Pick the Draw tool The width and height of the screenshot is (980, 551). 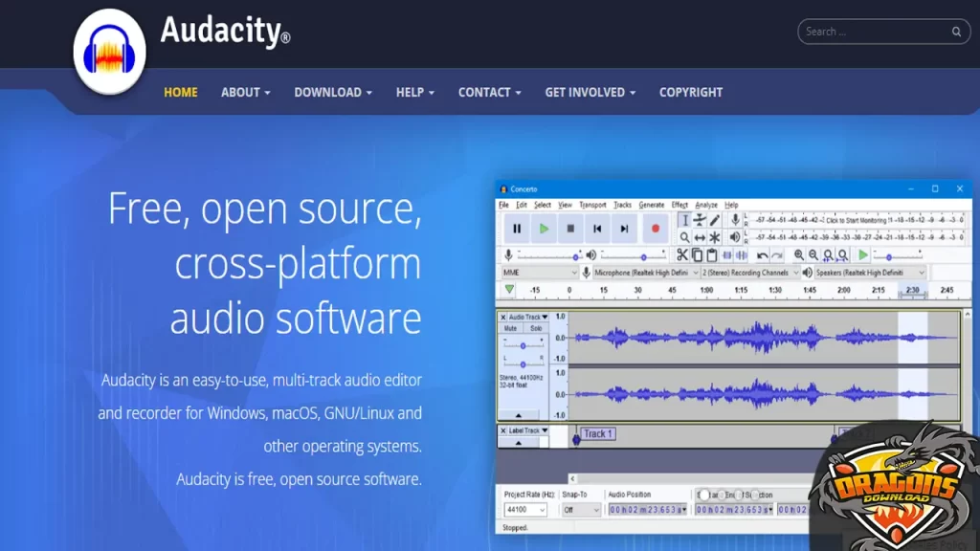click(714, 221)
